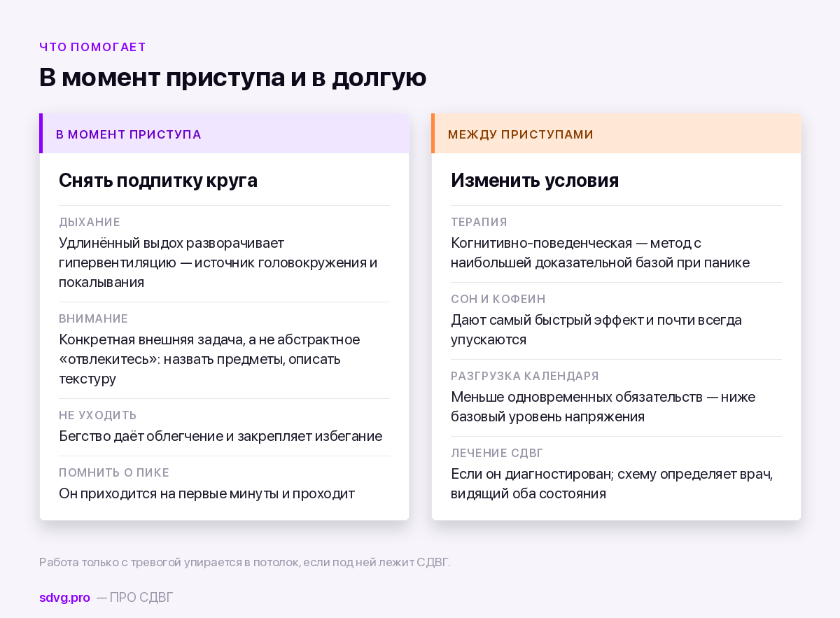Click the «ПОМНИТЬ О ПИКЕ» label
The height and width of the screenshot is (618, 840).
click(x=114, y=472)
